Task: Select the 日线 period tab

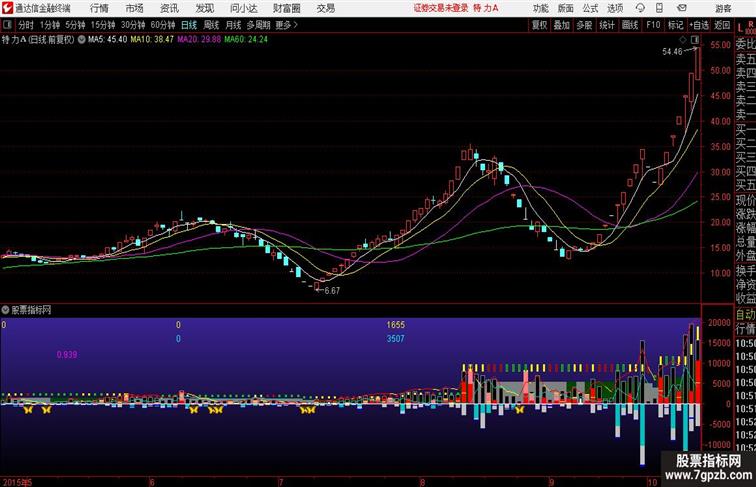Action: point(189,25)
